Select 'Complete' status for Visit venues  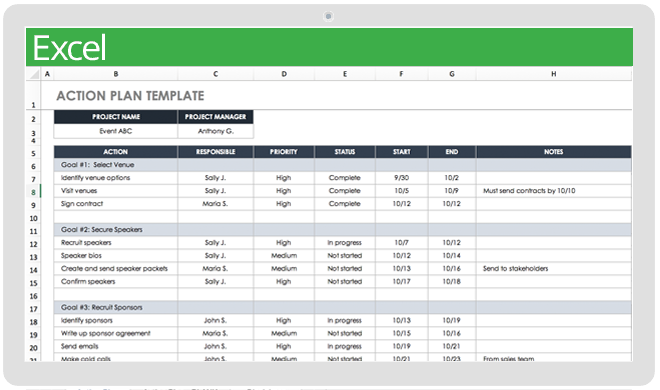coord(345,191)
